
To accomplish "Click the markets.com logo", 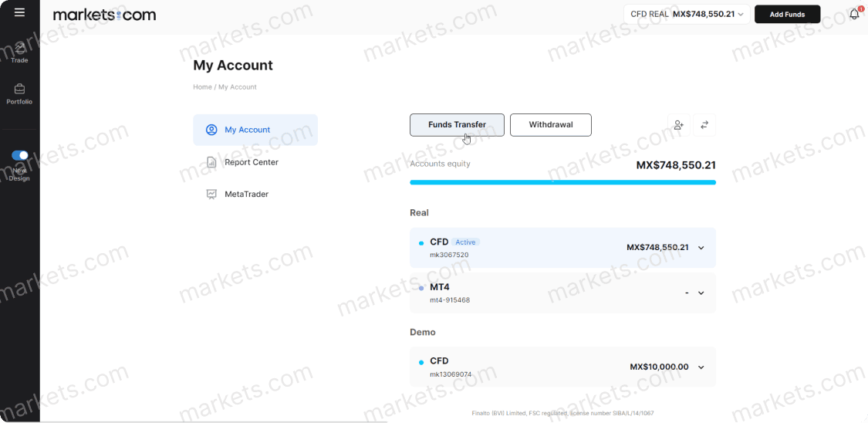I will [104, 15].
